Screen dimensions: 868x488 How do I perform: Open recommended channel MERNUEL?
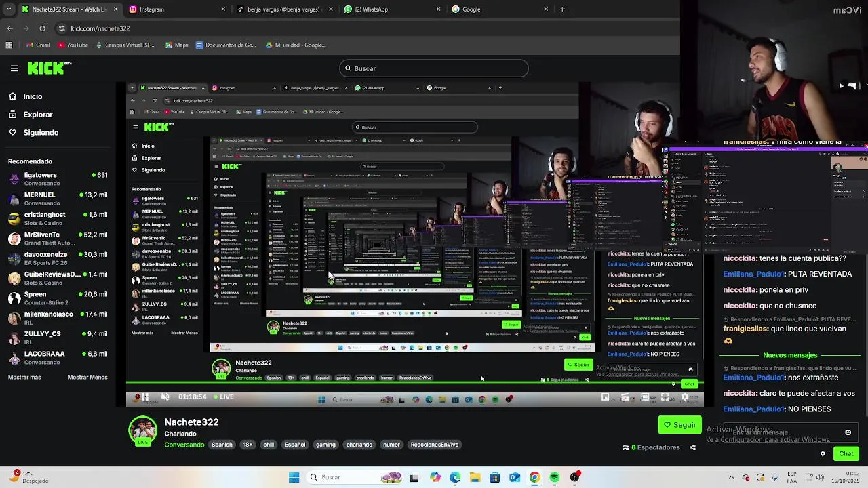coord(58,199)
